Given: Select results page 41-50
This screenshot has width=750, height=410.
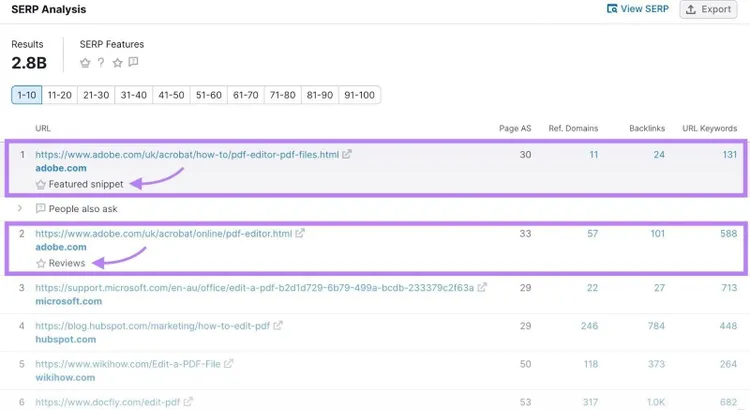Looking at the screenshot, I should click(171, 95).
